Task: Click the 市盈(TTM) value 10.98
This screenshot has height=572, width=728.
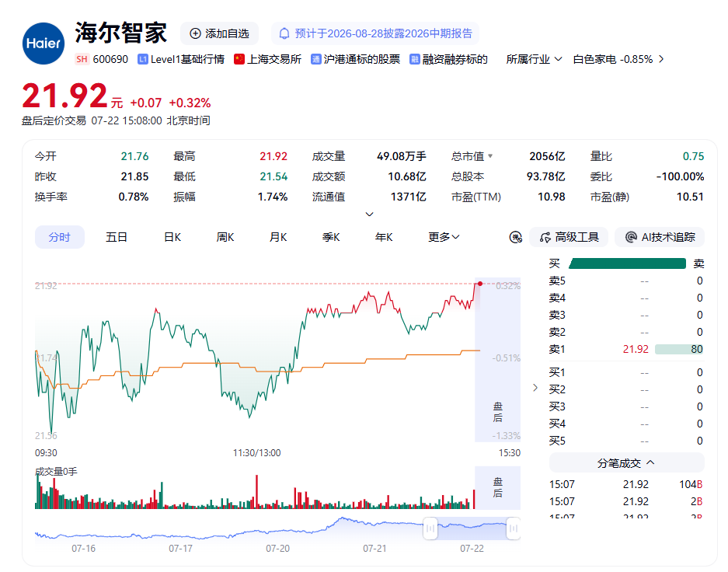Action: pyautogui.click(x=551, y=197)
